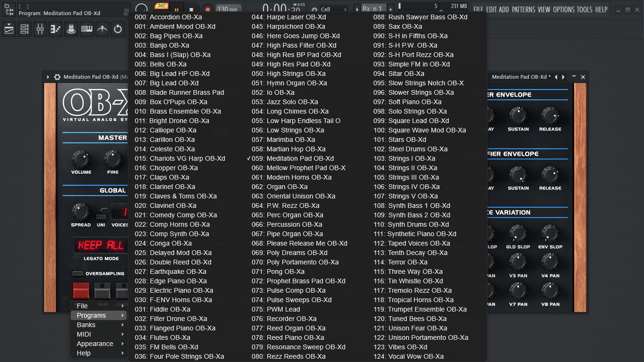Open the EDIT menu
The image size is (644, 362).
[x=491, y=9]
